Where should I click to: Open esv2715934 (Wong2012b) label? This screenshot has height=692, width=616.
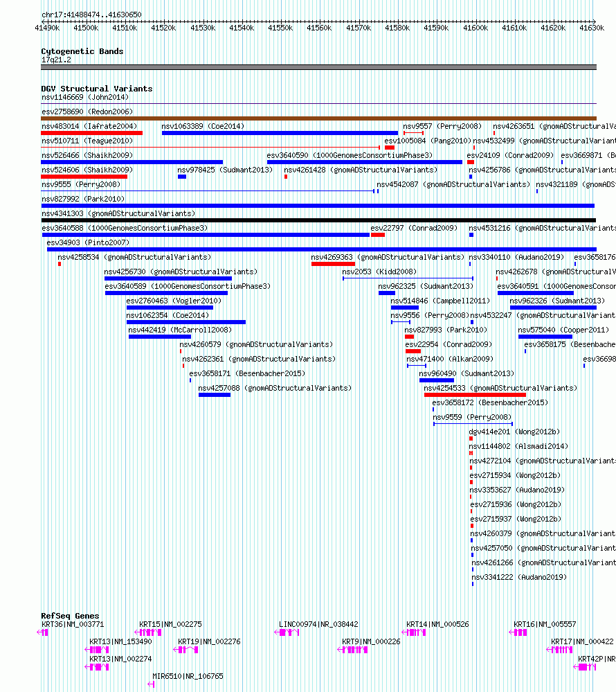[515, 476]
